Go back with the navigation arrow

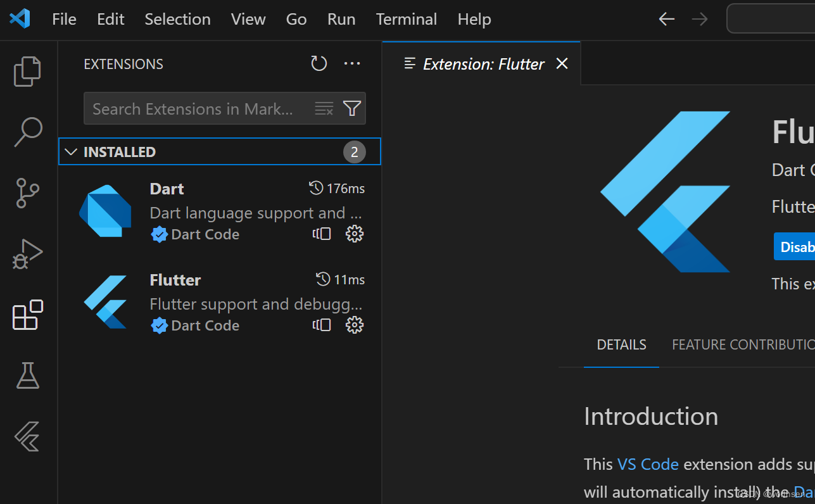point(667,19)
